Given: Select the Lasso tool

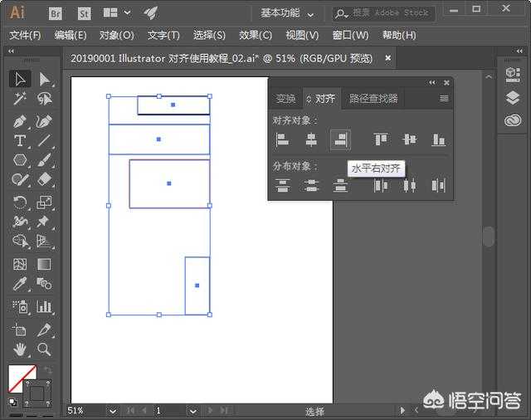Looking at the screenshot, I should pyautogui.click(x=44, y=99).
